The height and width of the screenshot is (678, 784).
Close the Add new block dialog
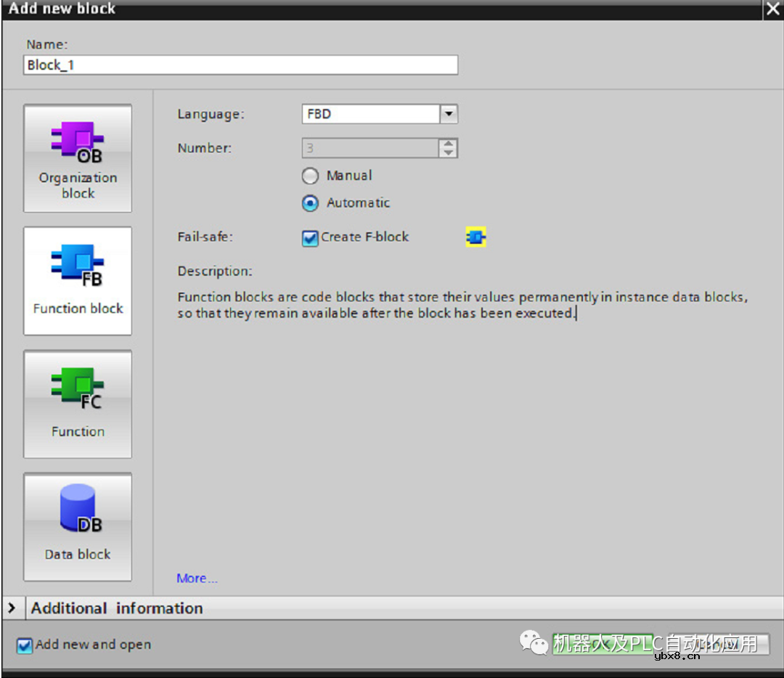(x=772, y=9)
